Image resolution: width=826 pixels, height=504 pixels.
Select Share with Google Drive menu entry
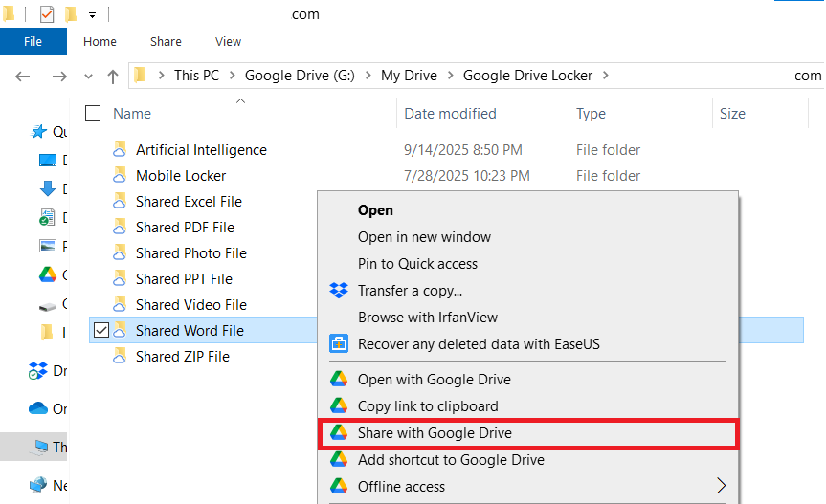(x=435, y=432)
